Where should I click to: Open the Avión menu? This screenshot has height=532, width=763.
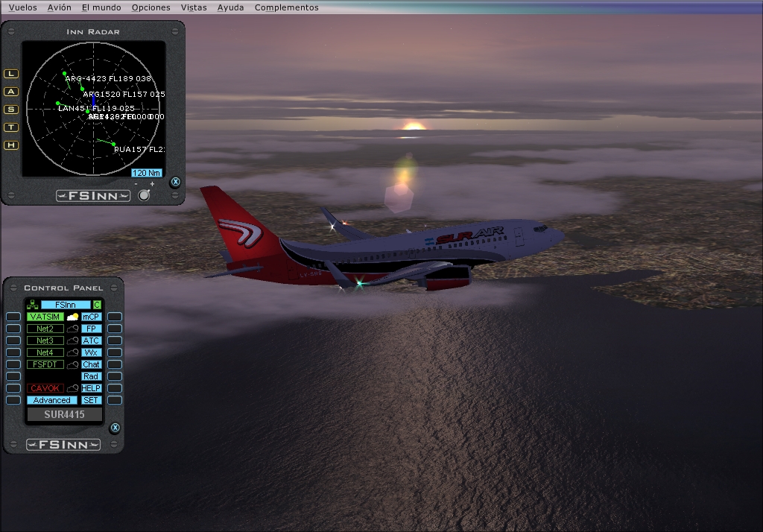pos(60,7)
